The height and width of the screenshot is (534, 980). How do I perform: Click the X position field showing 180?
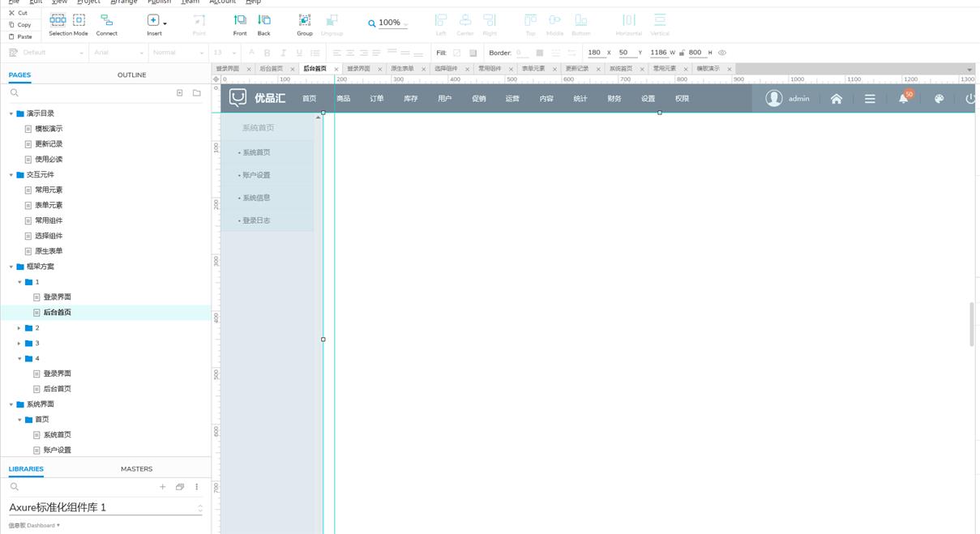coord(595,53)
